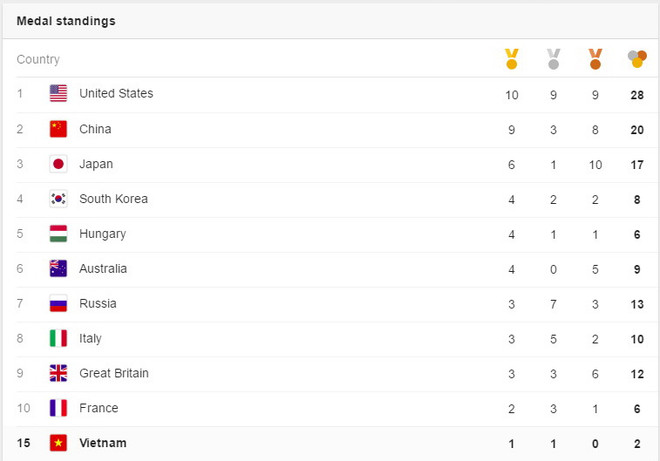Click the United States flag icon
Image resolution: width=660 pixels, height=461 pixels.
[x=58, y=94]
